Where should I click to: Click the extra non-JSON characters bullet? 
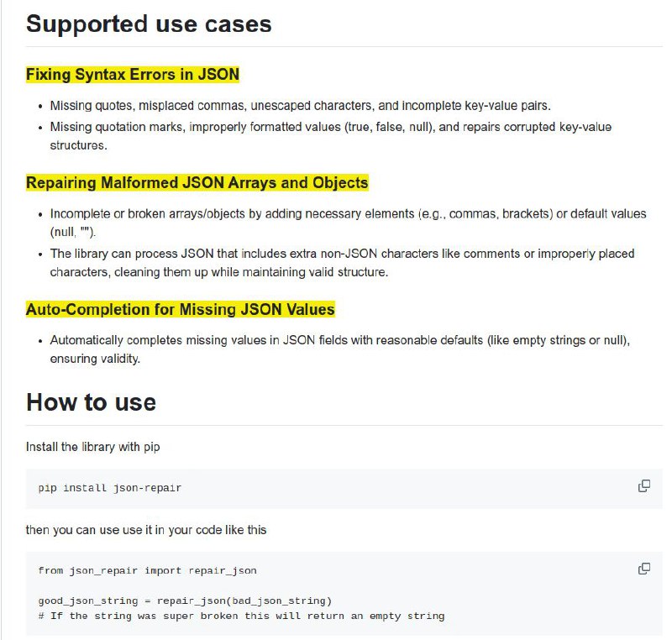click(342, 263)
